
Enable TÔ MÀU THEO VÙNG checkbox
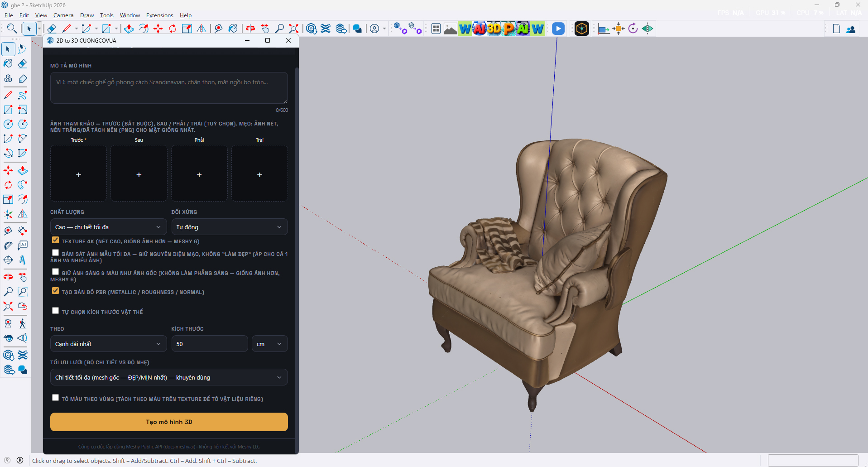pos(55,398)
